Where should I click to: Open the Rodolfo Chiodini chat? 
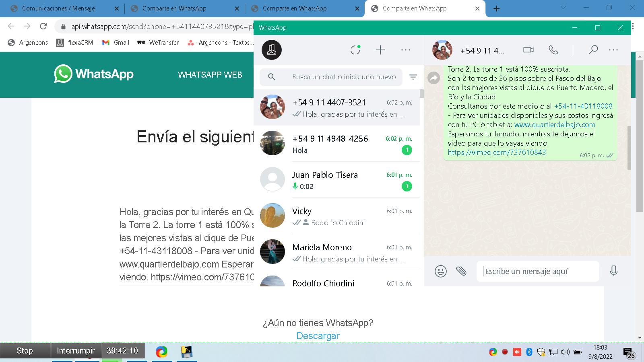click(336, 279)
